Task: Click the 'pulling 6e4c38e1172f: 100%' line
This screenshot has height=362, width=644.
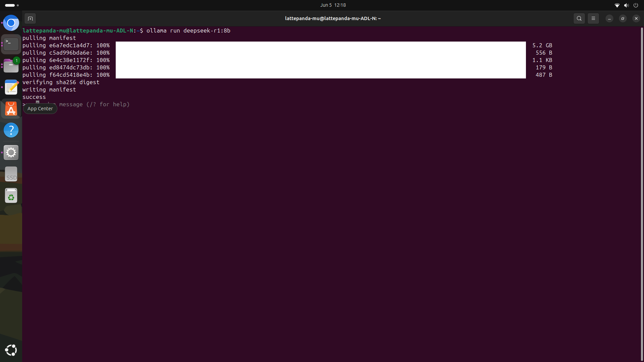Action: [x=66, y=60]
